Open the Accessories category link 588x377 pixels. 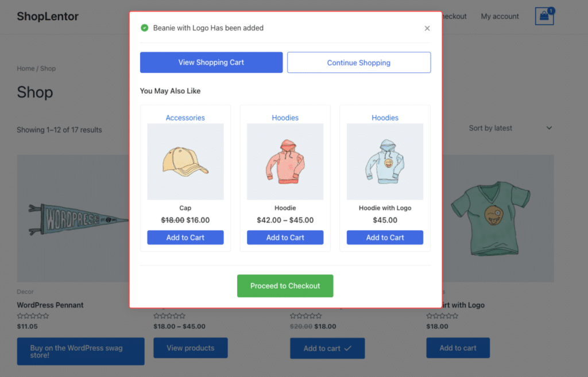click(185, 118)
